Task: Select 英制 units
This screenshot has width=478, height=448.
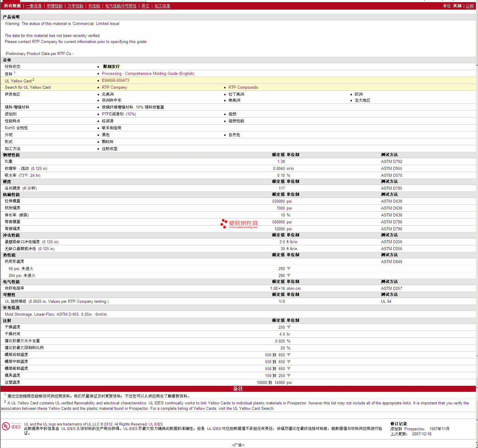Action: tap(457, 6)
